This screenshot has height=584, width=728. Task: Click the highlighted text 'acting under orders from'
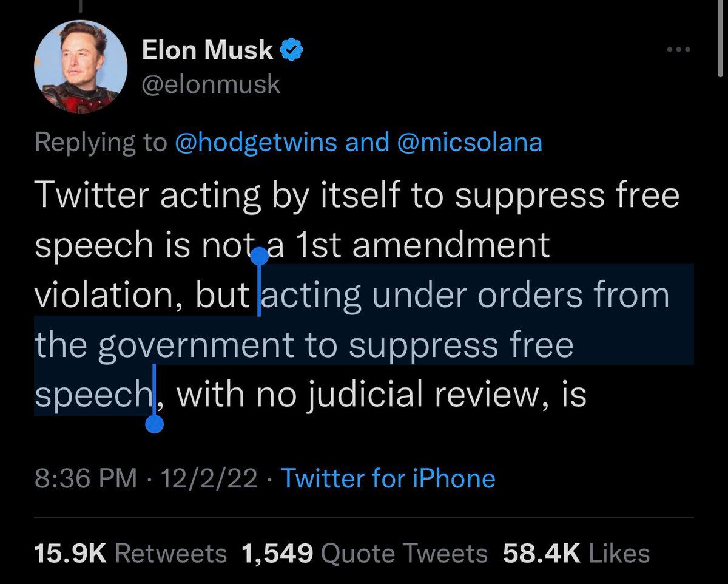[466, 295]
